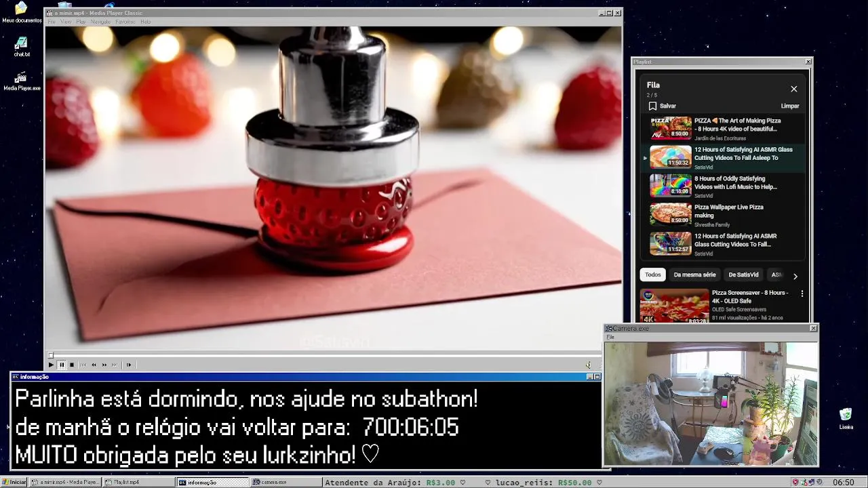
Task: Switch to camera.exe taskbar item
Action: [285, 482]
